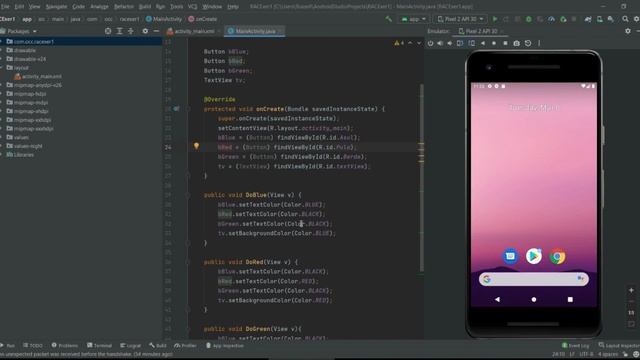Click emulator toolbar home circle icon
The width and height of the screenshot is (640, 360).
click(x=494, y=43)
